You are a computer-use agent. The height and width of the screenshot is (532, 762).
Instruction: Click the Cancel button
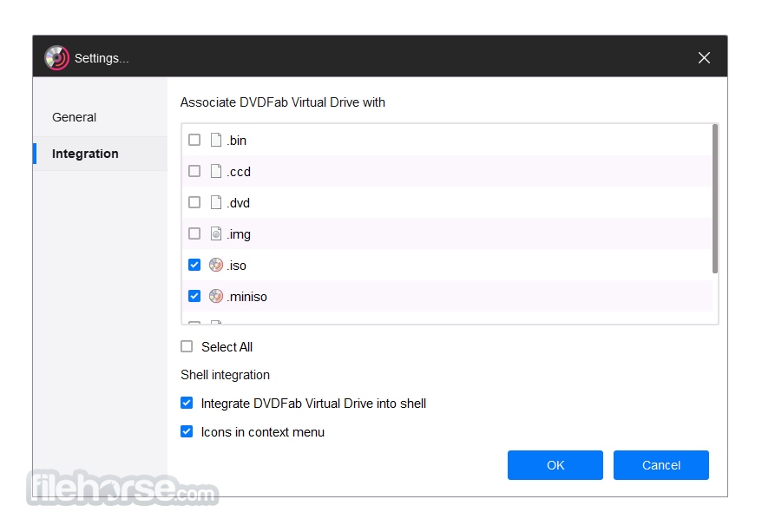tap(661, 465)
